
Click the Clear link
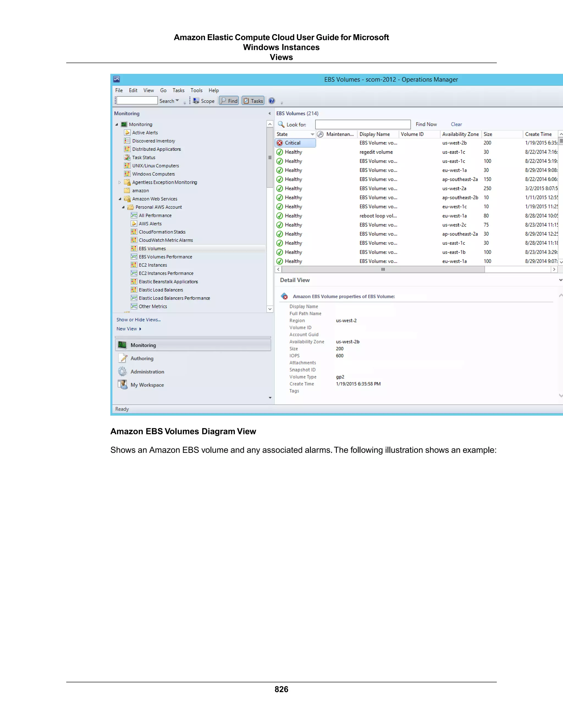[x=456, y=124]
